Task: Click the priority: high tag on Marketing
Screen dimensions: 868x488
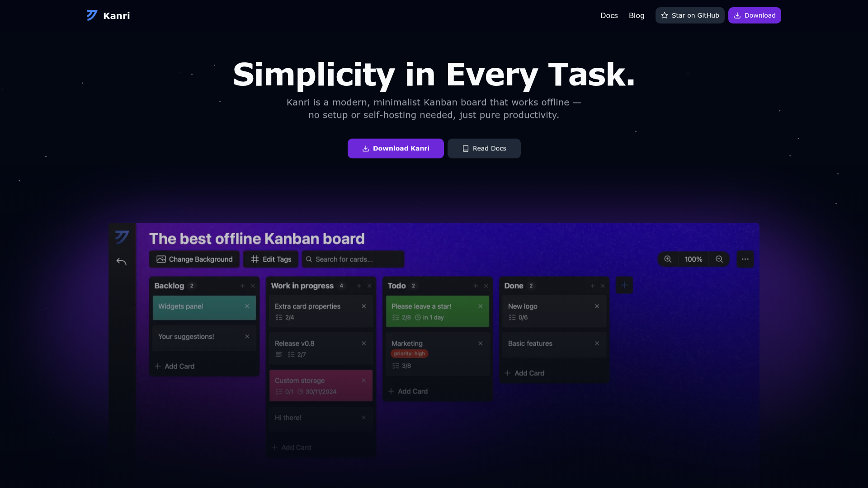Action: point(410,354)
